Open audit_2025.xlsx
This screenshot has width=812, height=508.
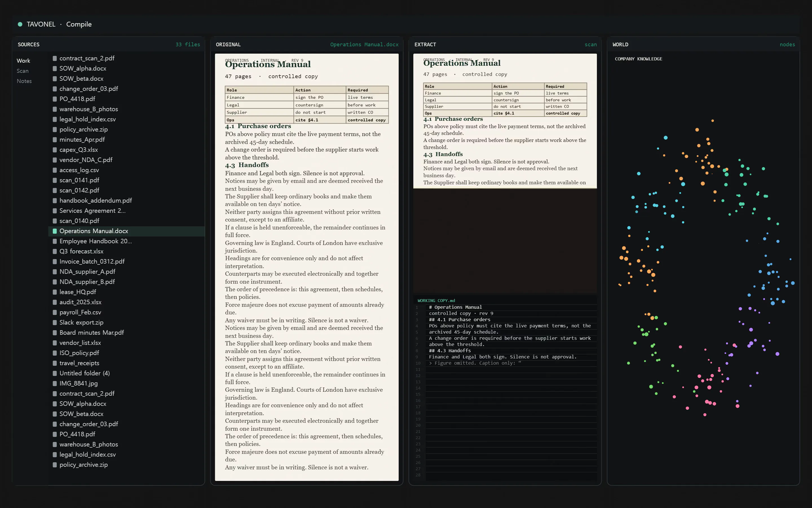point(127,302)
